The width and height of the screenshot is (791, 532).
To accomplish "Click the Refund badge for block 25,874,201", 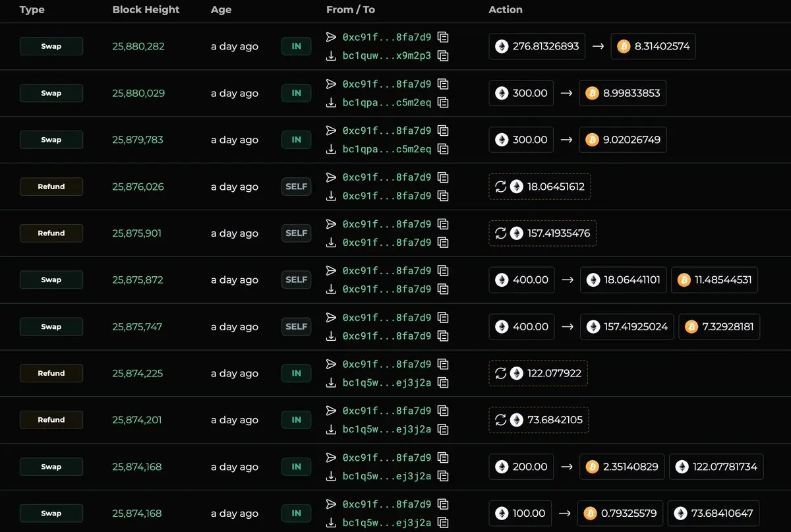I will tap(51, 420).
